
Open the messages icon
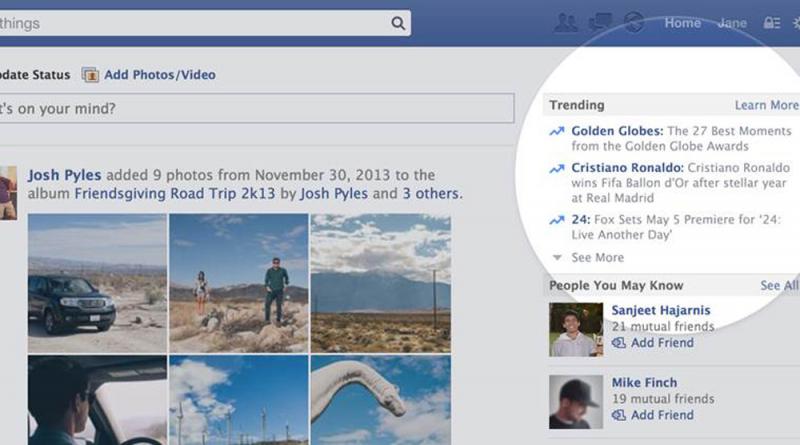600,22
